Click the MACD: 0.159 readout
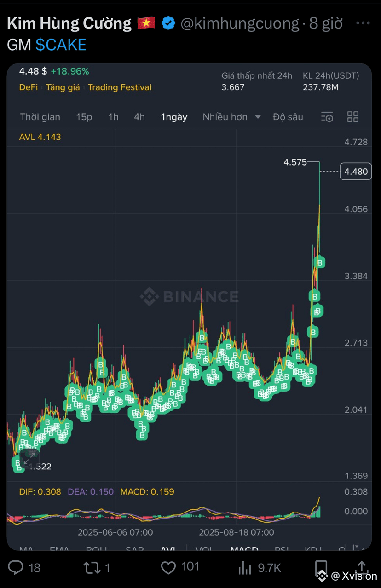The height and width of the screenshot is (588, 381). 147,491
